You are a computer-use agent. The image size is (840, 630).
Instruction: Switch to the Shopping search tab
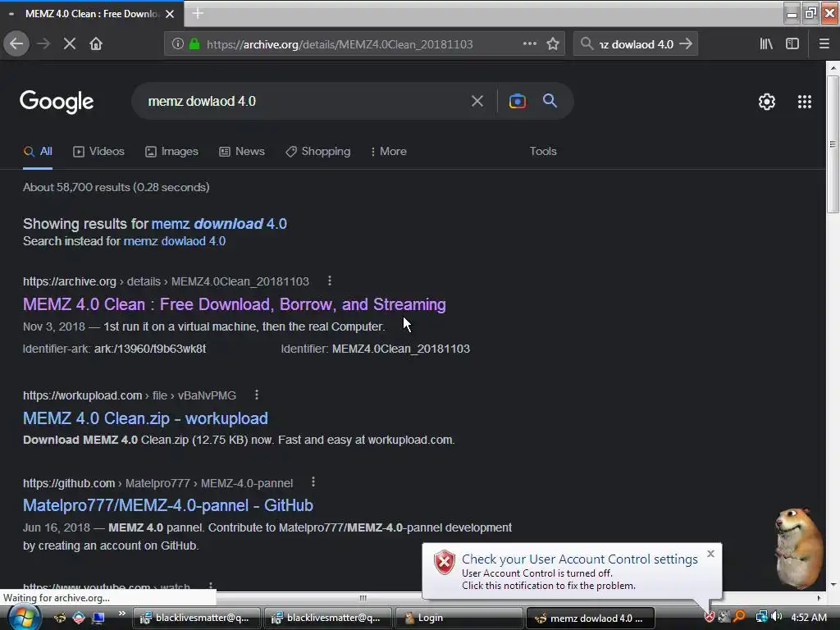(x=317, y=152)
